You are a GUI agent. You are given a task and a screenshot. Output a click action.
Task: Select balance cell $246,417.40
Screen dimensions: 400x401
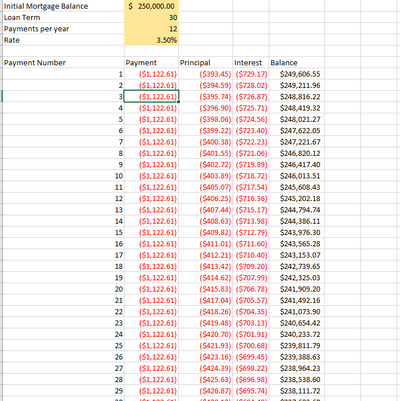(297, 165)
